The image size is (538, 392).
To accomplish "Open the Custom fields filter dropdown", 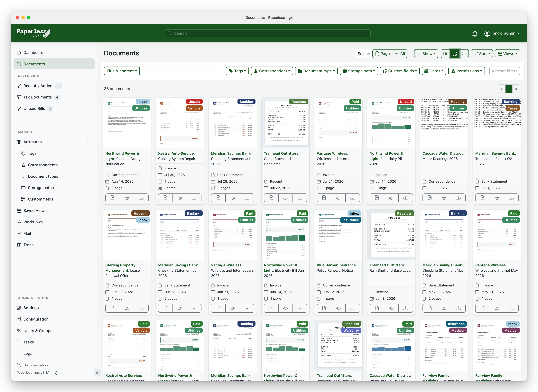I will coord(400,71).
